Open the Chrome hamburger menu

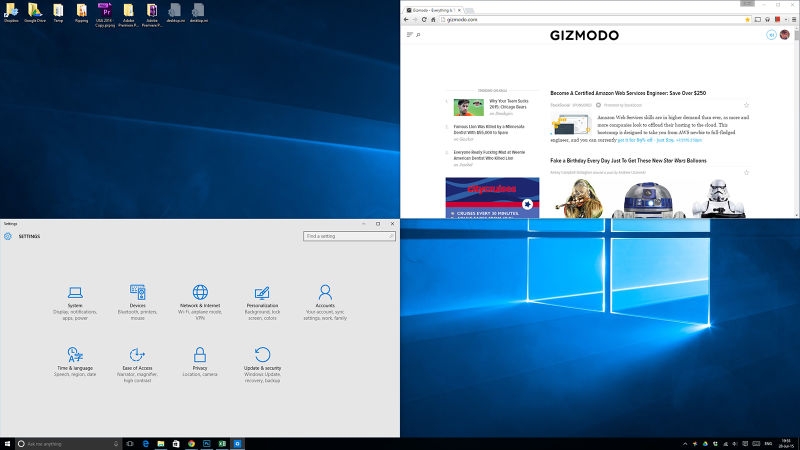[793, 19]
